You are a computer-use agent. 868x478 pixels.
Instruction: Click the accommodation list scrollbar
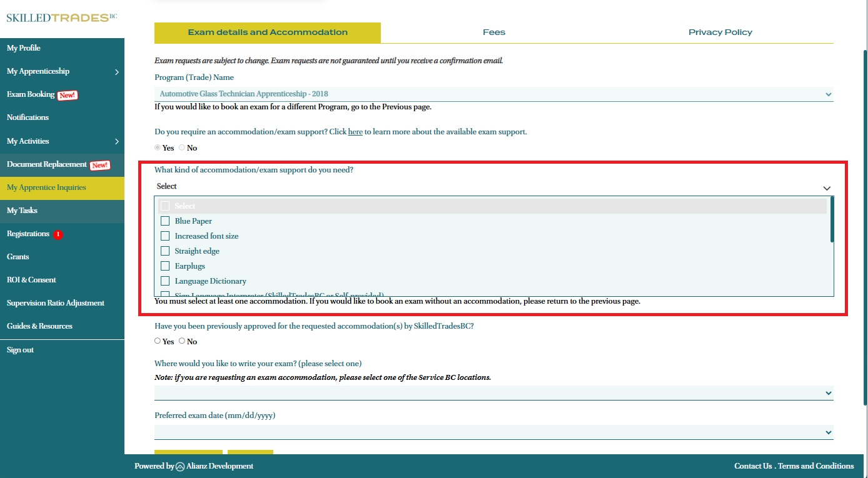click(x=832, y=220)
